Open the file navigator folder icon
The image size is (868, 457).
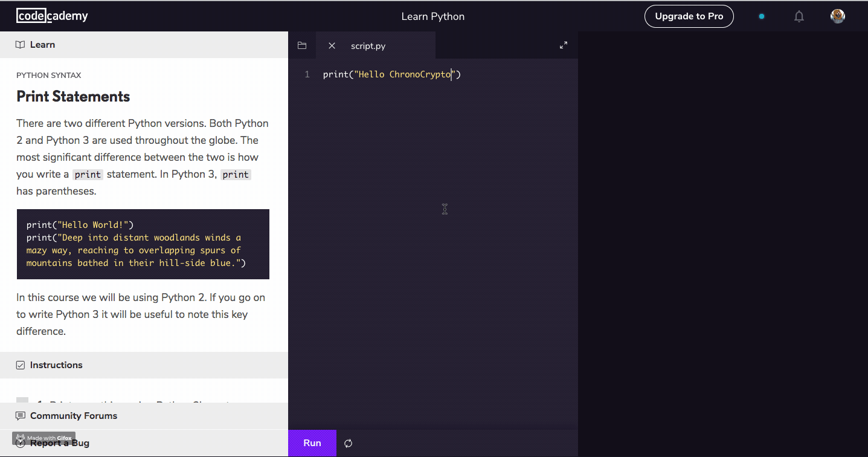pyautogui.click(x=302, y=45)
